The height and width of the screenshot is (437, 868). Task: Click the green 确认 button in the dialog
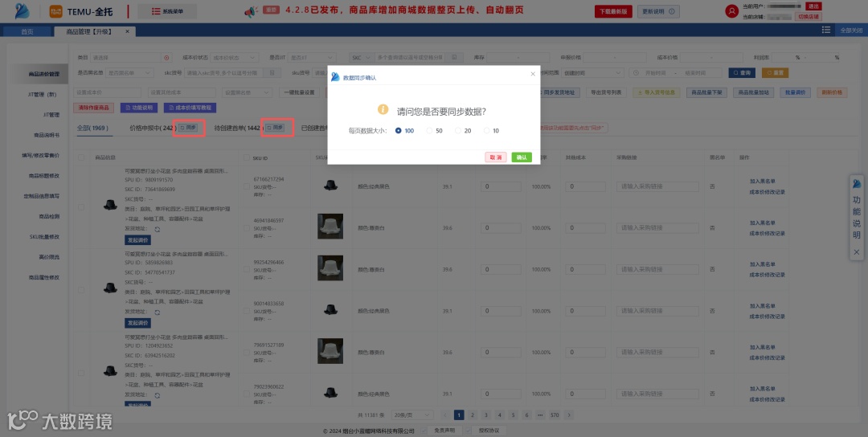[522, 157]
